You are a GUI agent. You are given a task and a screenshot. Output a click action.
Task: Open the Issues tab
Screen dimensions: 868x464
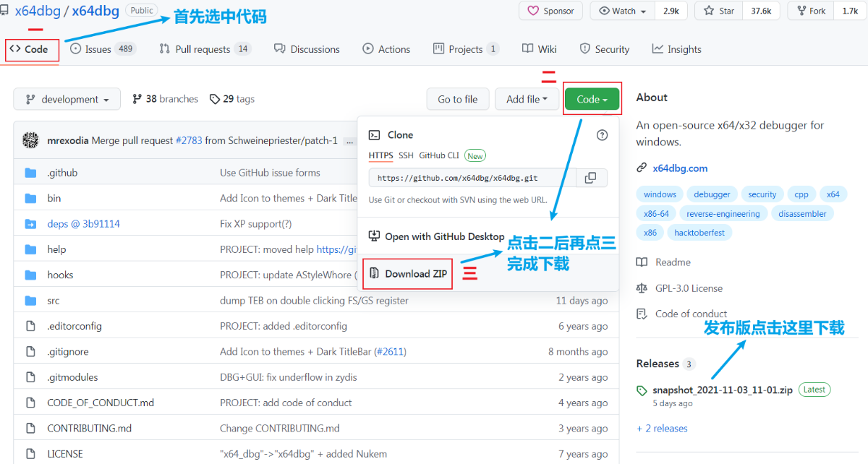coord(103,49)
